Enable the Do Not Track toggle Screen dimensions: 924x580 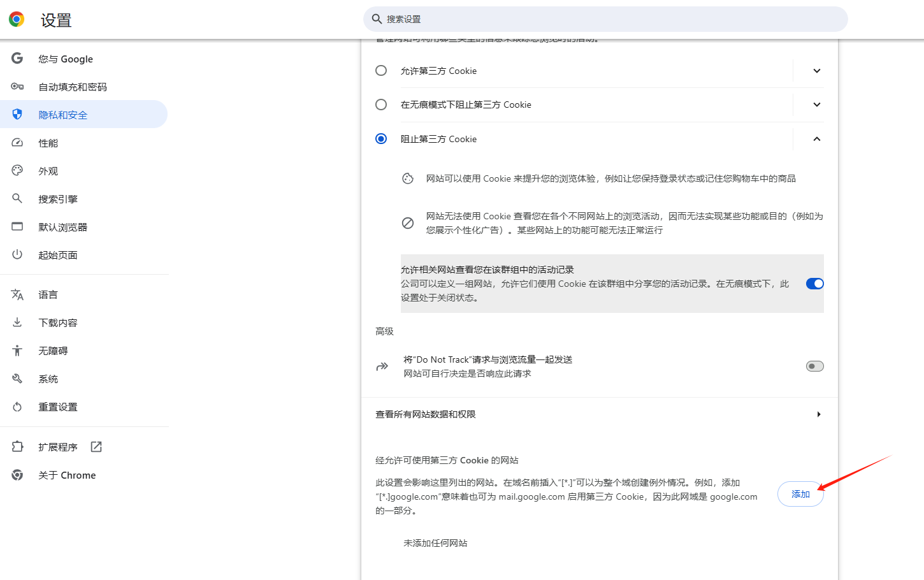(814, 366)
